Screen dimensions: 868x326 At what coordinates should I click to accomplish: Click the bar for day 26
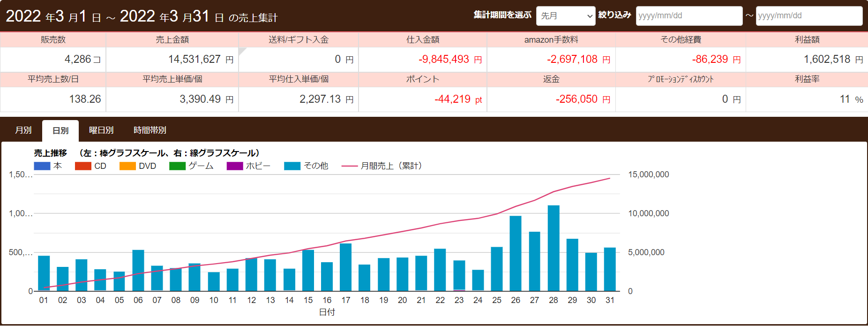tap(516, 253)
